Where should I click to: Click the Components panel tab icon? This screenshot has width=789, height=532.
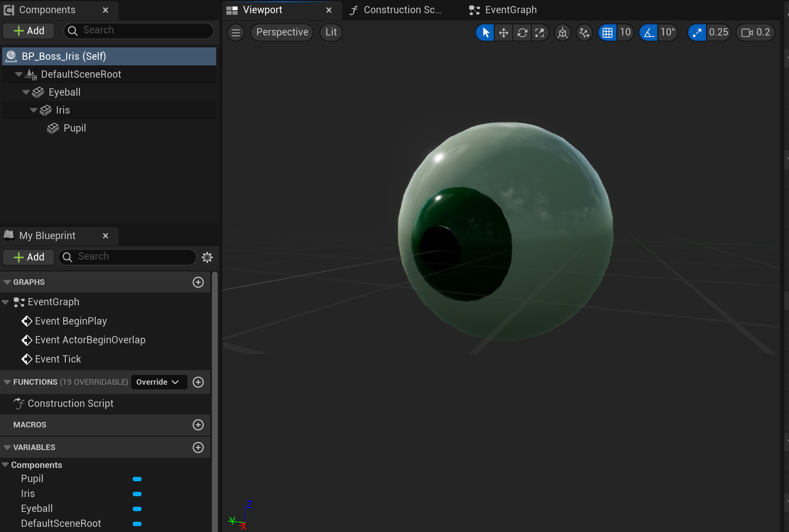pyautogui.click(x=9, y=10)
